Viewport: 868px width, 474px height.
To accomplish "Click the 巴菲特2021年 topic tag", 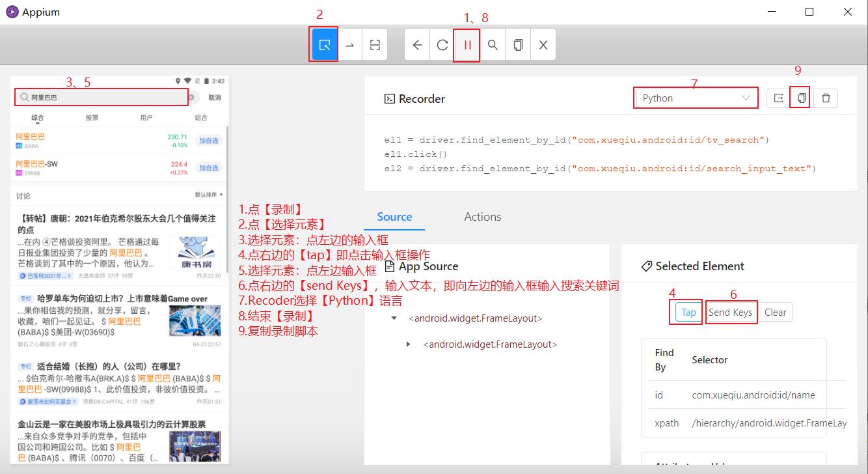I will click(46, 276).
